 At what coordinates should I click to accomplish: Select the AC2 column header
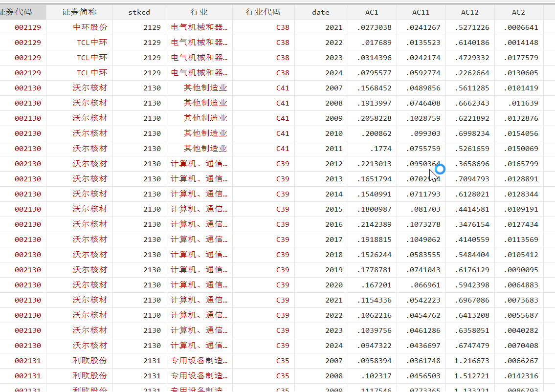(x=518, y=12)
